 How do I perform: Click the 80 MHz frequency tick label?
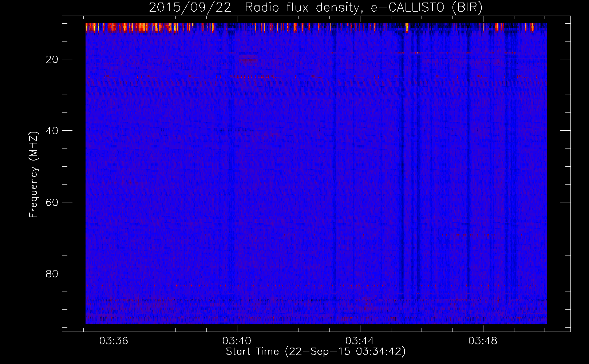click(52, 274)
